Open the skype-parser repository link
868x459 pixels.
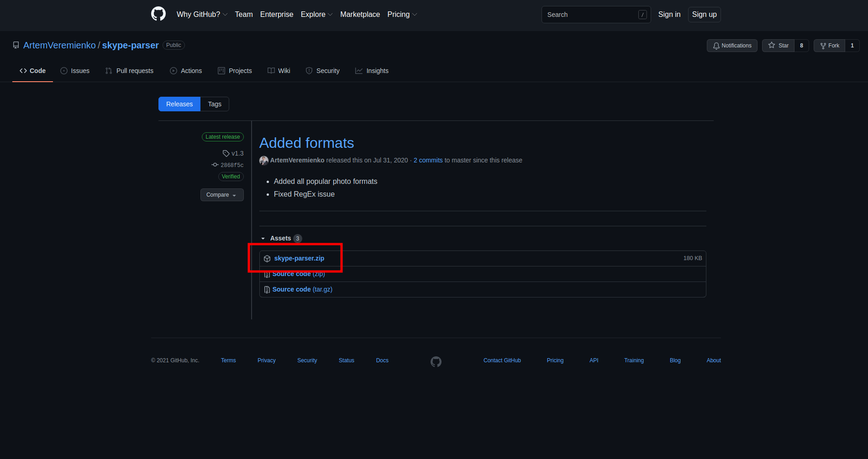pos(130,45)
